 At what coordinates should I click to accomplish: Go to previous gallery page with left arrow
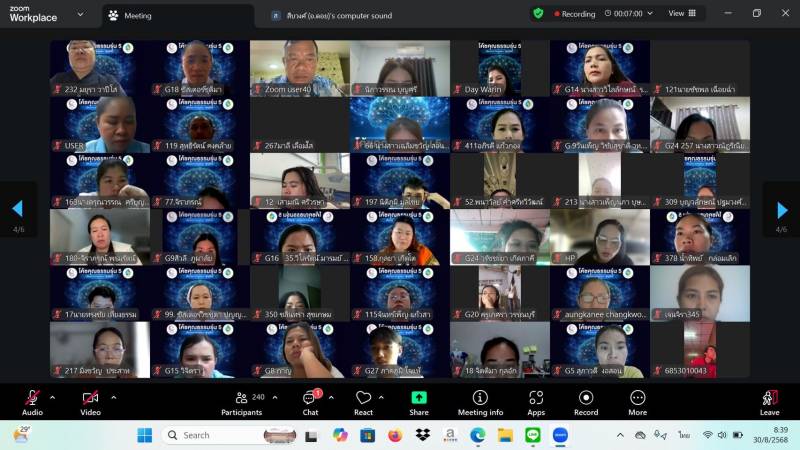pyautogui.click(x=17, y=209)
